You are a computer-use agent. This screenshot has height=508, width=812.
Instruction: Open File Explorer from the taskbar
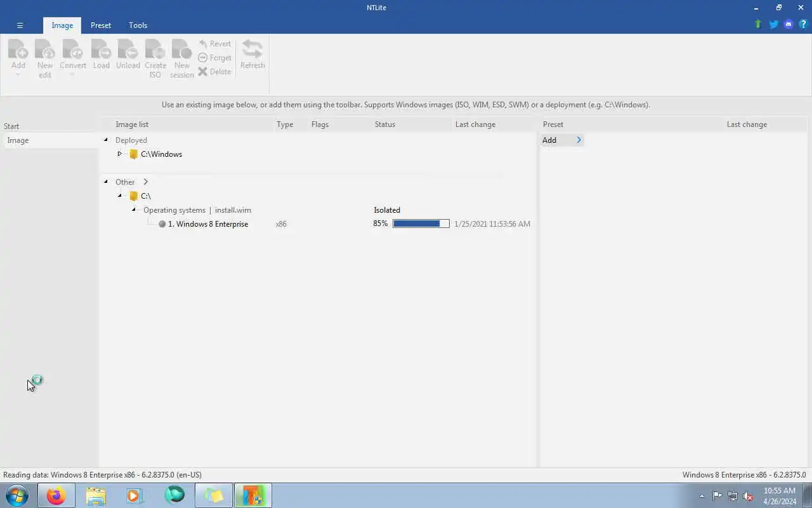(96, 495)
